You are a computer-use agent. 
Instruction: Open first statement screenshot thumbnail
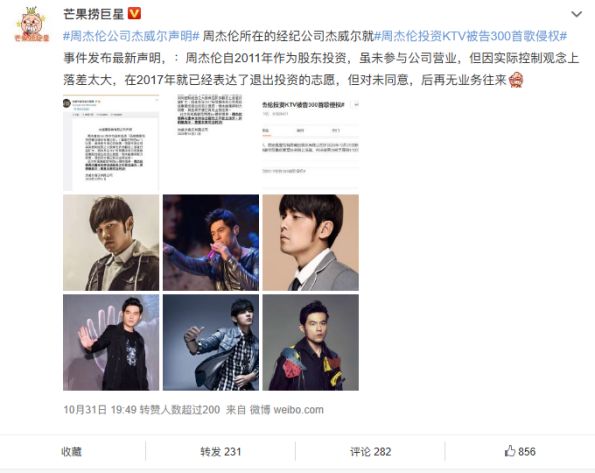(x=111, y=143)
